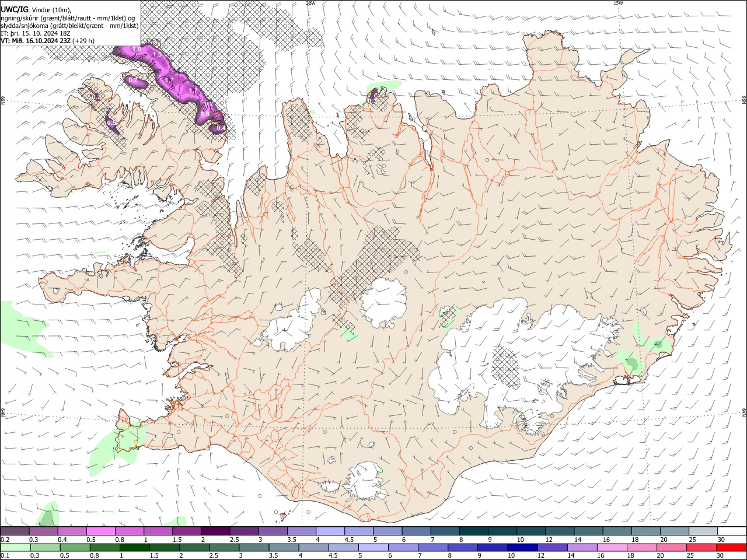Choose the dark plum snow swatch at 0.2
The width and height of the screenshot is (747, 560).
[x=15, y=531]
